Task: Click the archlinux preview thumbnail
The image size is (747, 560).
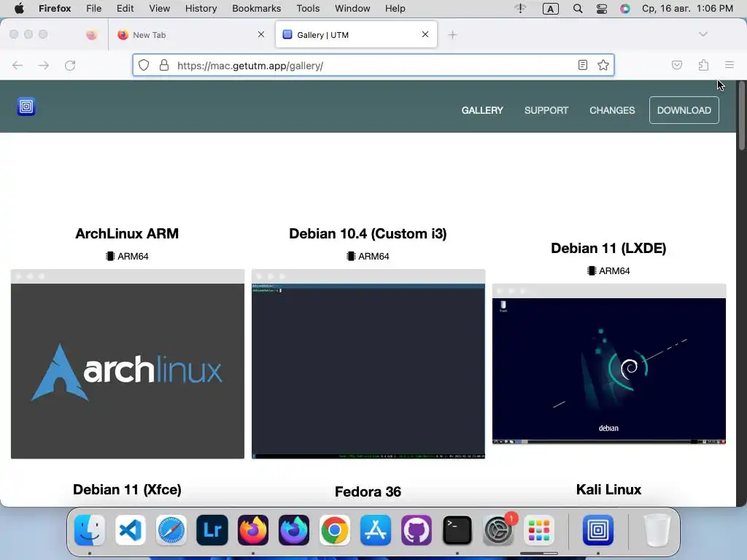Action: [127, 364]
